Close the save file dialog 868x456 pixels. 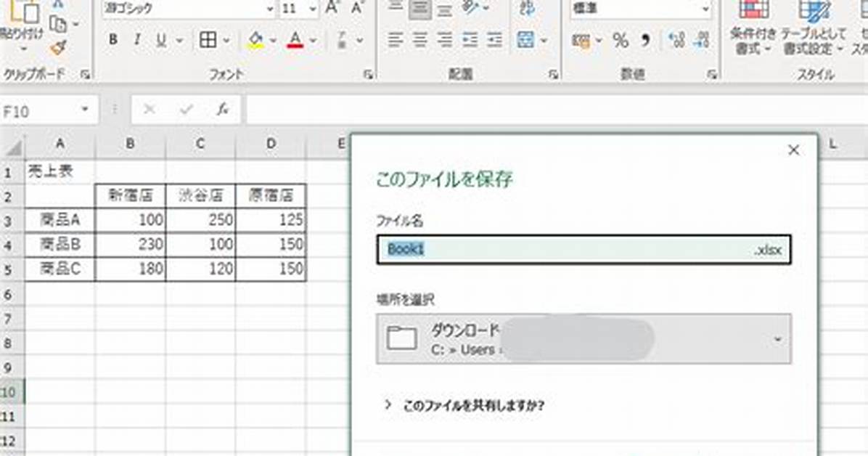pyautogui.click(x=794, y=150)
